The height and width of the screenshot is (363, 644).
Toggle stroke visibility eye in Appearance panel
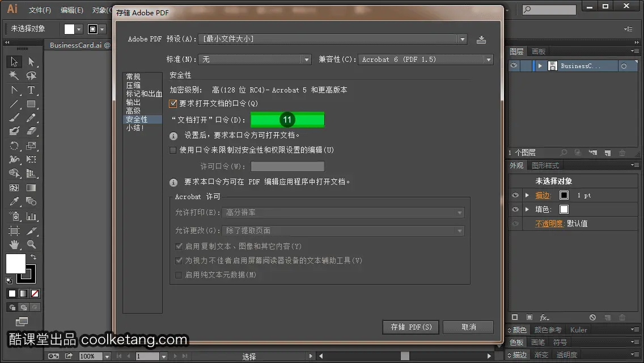pyautogui.click(x=515, y=195)
